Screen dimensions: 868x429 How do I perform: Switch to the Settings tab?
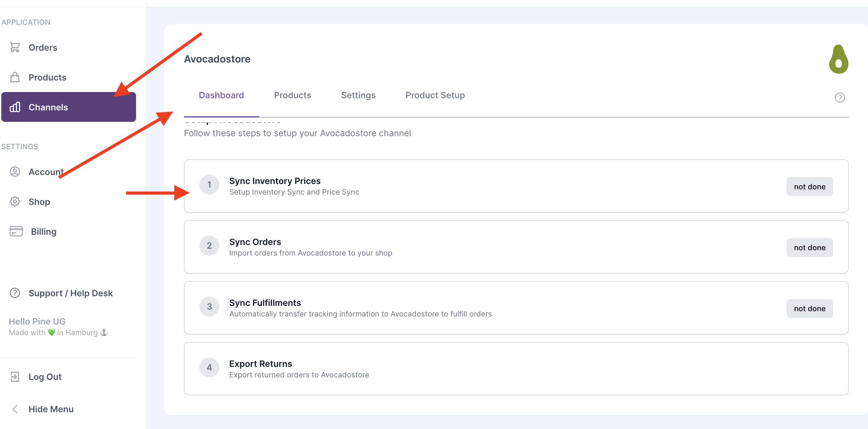(x=358, y=95)
